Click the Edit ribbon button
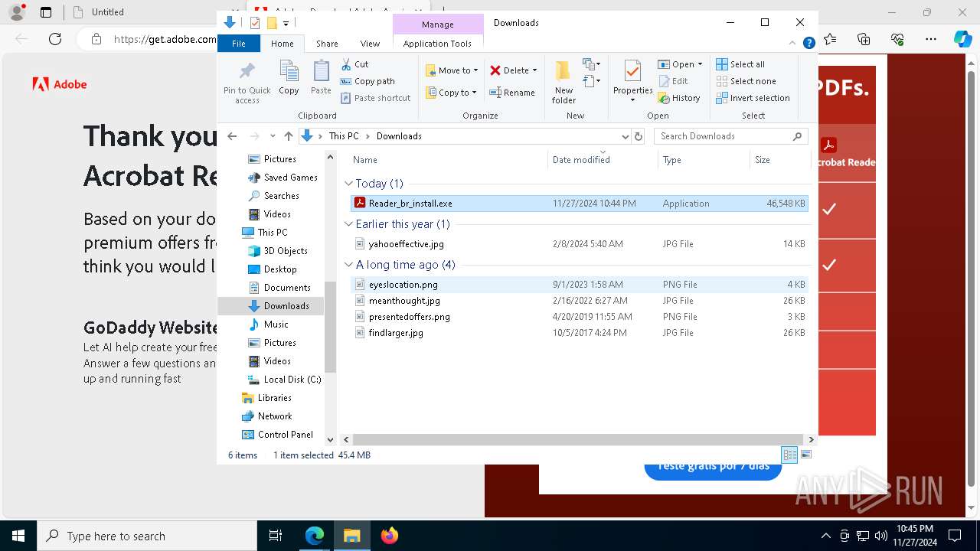Screen dimensions: 980x551 pyautogui.click(x=672, y=81)
